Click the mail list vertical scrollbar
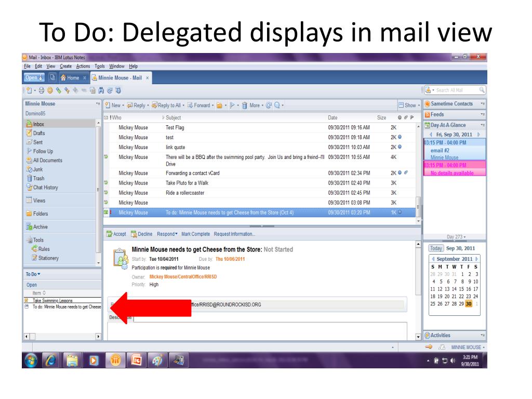532x399 pixels. 418,207
